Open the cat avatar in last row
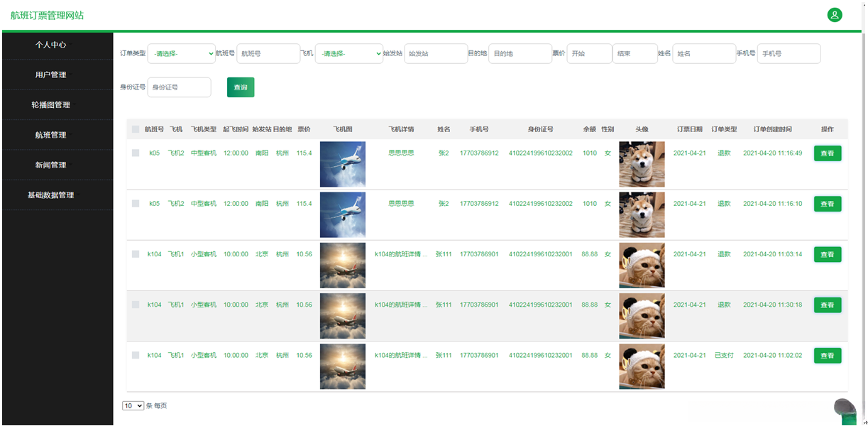Screen dimensions: 868x426 click(642, 366)
